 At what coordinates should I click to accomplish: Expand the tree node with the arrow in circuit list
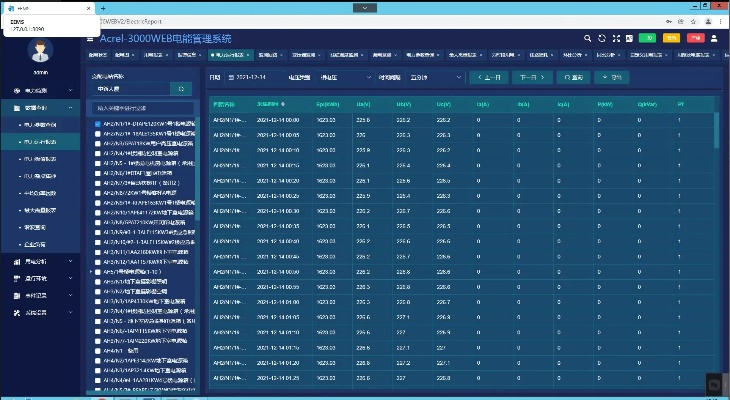[92, 271]
